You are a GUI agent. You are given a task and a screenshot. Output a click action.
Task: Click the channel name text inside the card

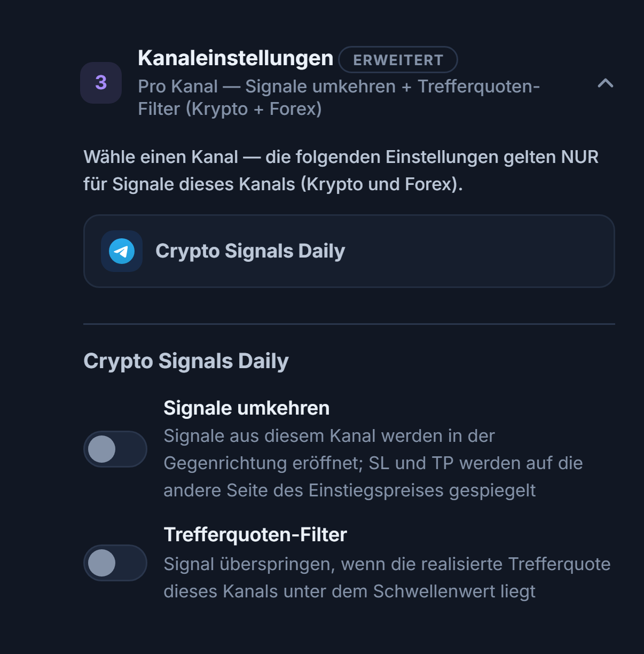click(x=250, y=251)
